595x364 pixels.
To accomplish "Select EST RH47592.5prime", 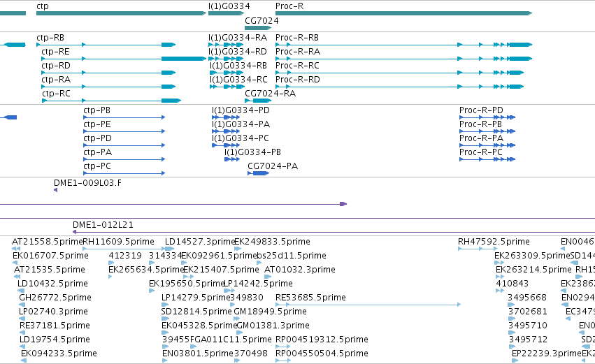I will 494,242.
